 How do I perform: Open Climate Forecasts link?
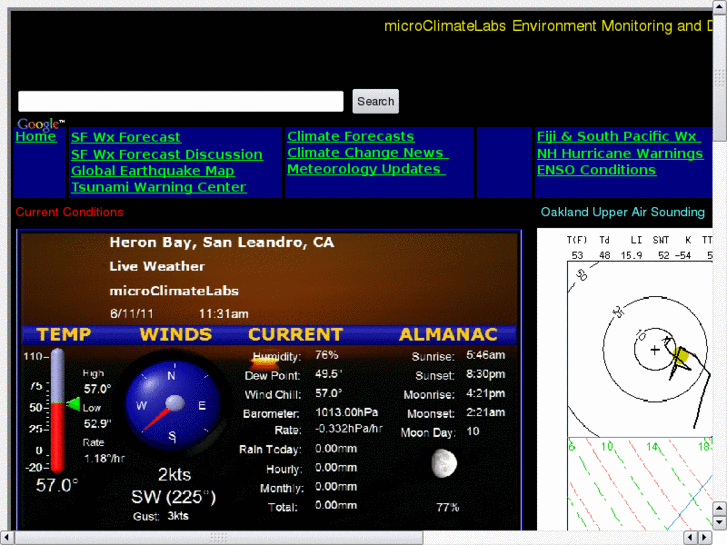click(x=351, y=136)
